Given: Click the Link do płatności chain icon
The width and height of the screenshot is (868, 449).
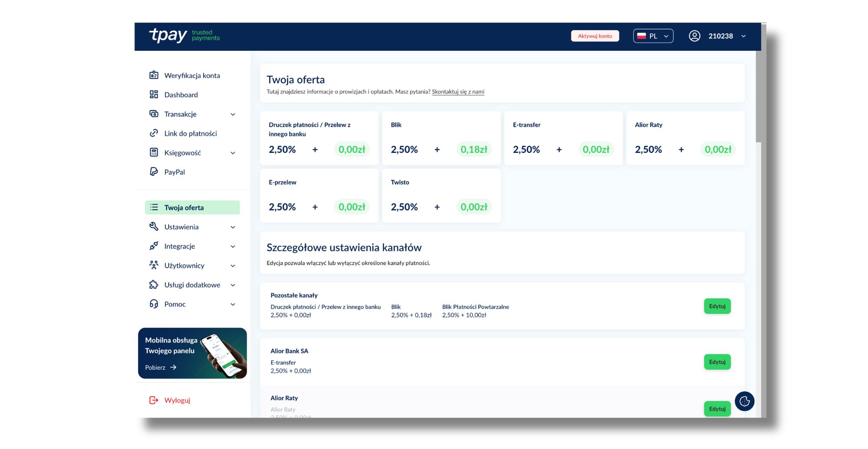Looking at the screenshot, I should (154, 133).
